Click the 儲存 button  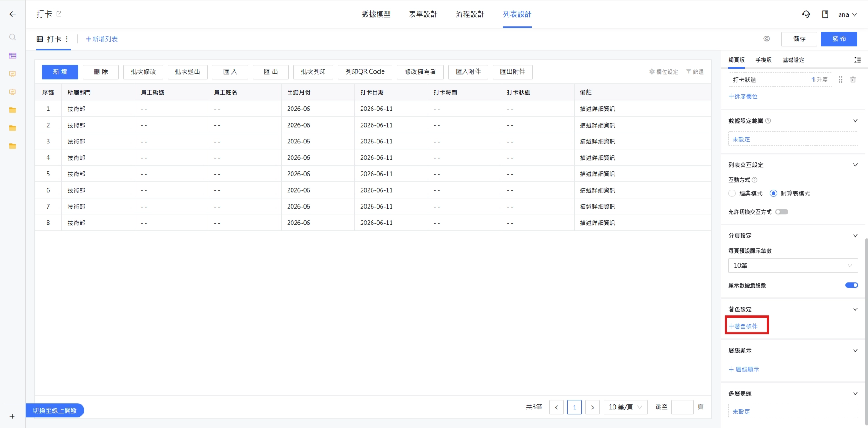pos(799,38)
